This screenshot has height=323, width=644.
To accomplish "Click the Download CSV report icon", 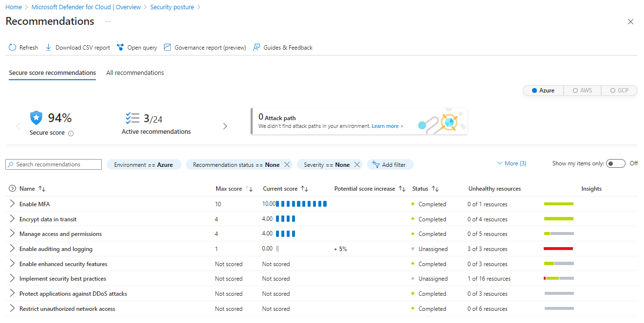I will [x=49, y=48].
